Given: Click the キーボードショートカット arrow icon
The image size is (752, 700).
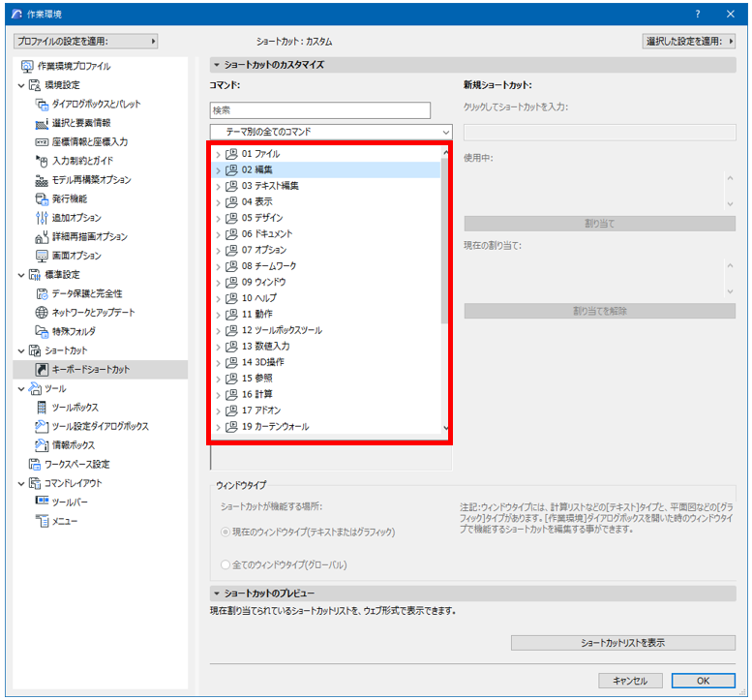Looking at the screenshot, I should [x=43, y=370].
